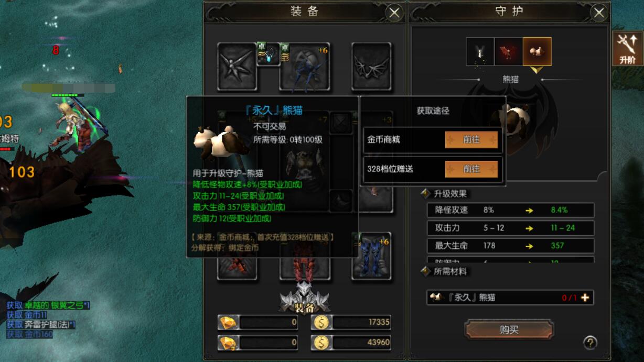This screenshot has height=362, width=644.
Task: Click the 购买 purchase button
Action: coord(509,330)
